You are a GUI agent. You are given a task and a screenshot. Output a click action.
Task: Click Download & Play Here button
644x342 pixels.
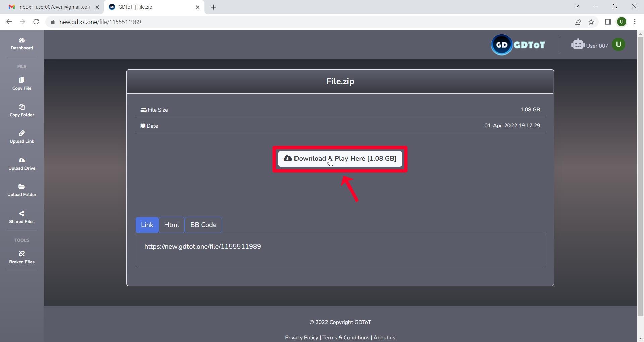click(340, 159)
